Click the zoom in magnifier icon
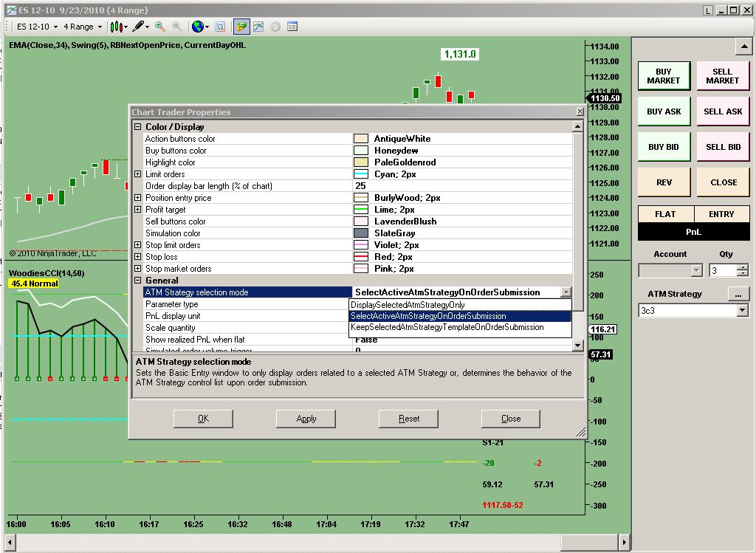 [160, 27]
